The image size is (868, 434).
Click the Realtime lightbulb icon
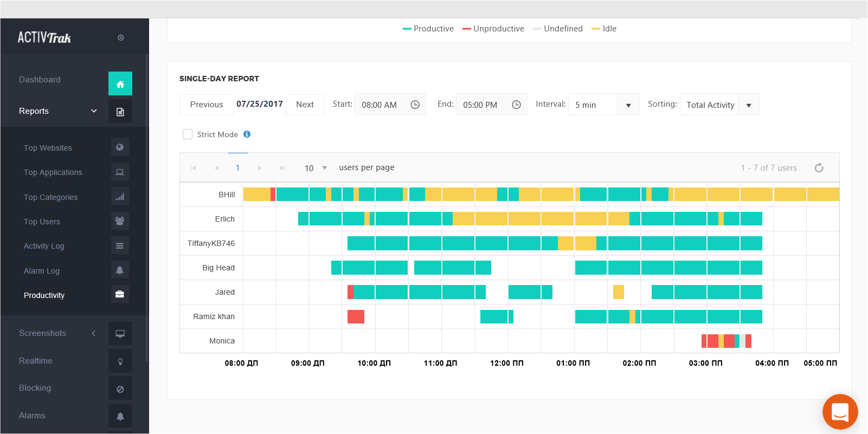pyautogui.click(x=120, y=361)
